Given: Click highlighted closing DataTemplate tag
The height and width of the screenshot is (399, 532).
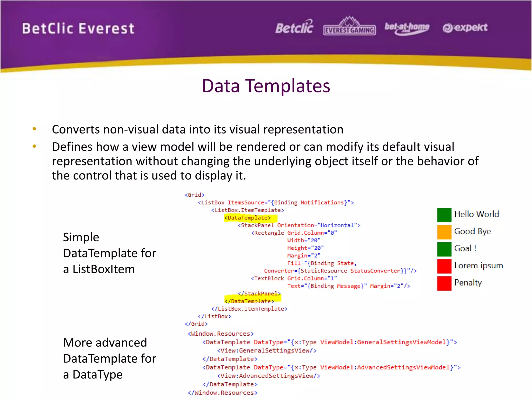Looking at the screenshot, I should 250,301.
